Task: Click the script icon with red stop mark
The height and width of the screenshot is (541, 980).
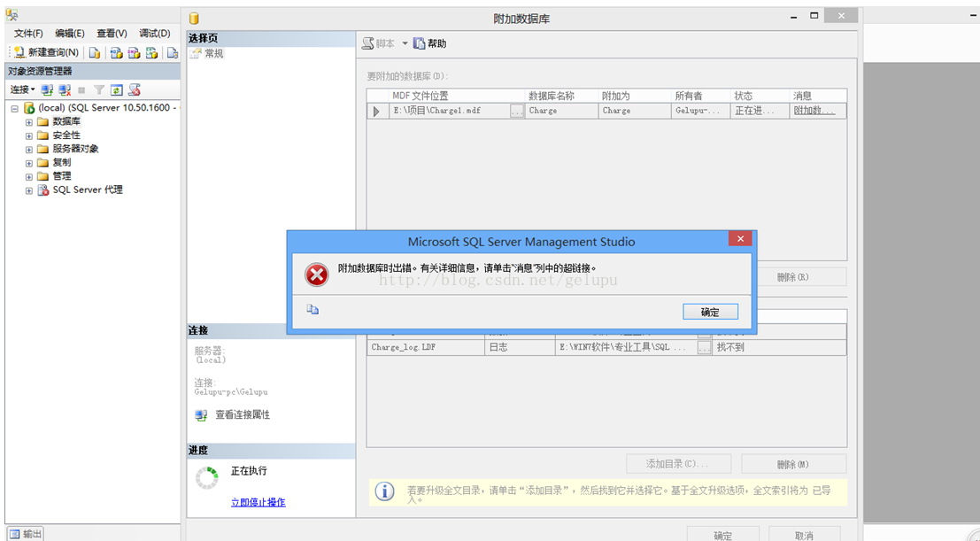Action: tap(135, 90)
